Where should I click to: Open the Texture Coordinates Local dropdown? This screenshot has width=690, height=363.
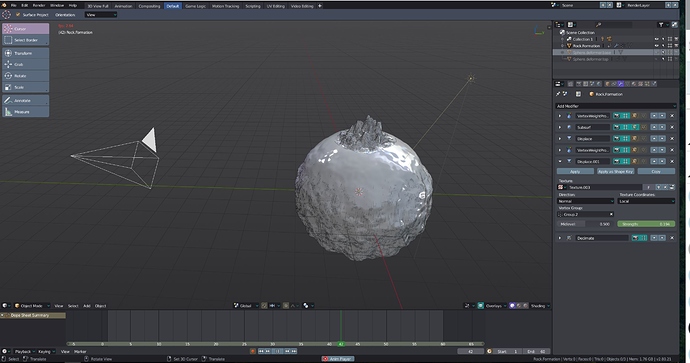646,201
